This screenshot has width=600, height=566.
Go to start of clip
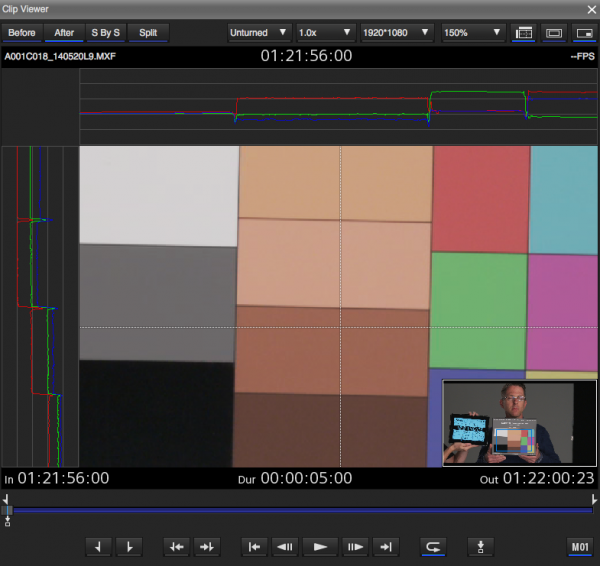tap(255, 546)
